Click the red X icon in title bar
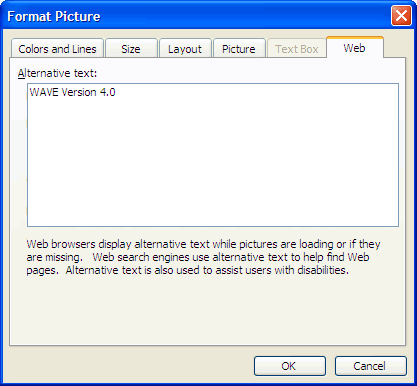Screen dimensions: 417x386 click(401, 16)
